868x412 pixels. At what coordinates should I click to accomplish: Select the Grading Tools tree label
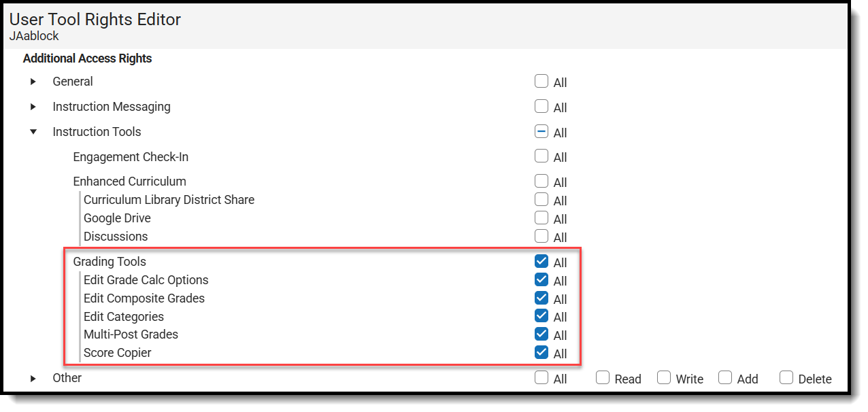110,261
